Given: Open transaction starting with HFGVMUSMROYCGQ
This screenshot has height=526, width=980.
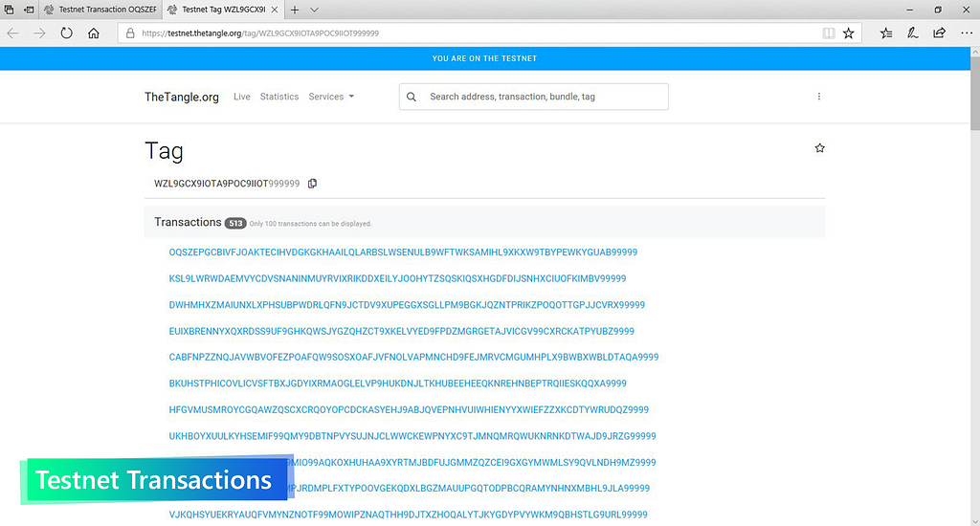Looking at the screenshot, I should pos(409,410).
